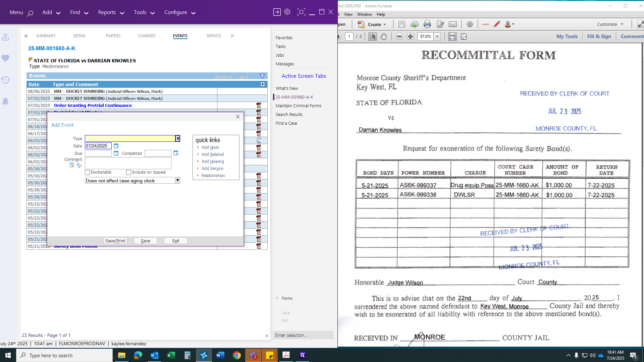Enable the Docketable checkbox
644x362 pixels.
(88, 172)
